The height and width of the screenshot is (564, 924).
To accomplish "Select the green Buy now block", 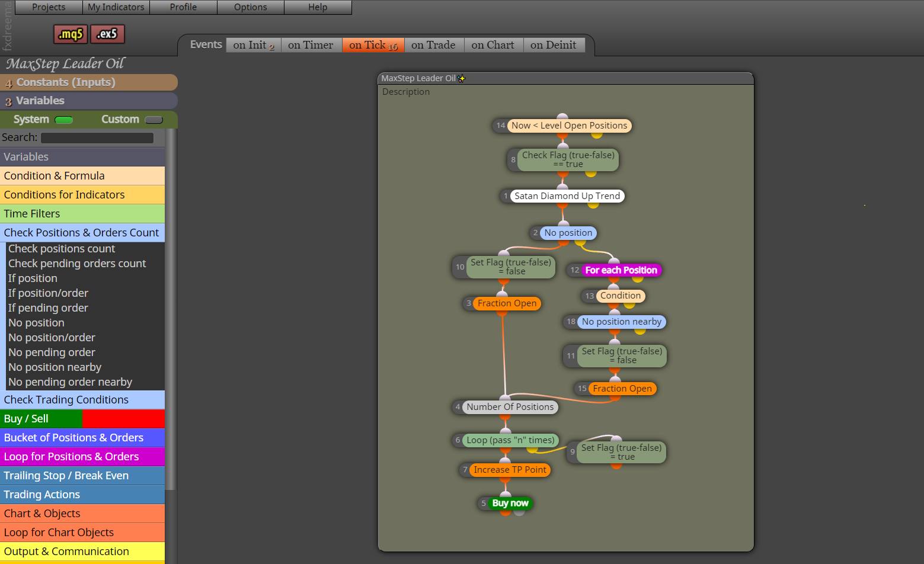I will pos(510,503).
